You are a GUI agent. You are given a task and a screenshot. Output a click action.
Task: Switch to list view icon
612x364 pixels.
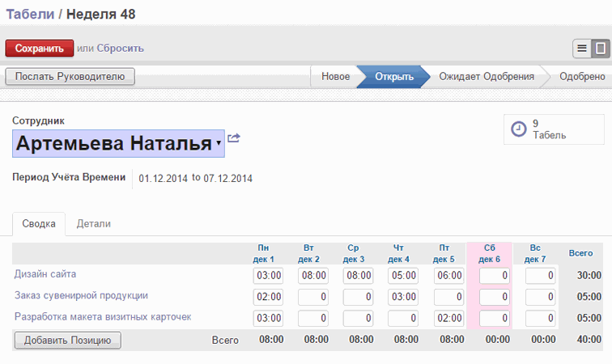(x=582, y=49)
